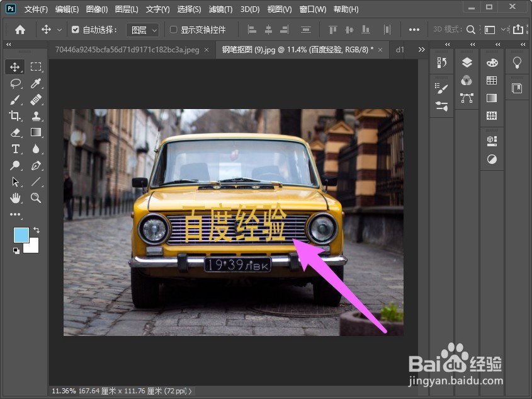The width and height of the screenshot is (532, 399).
Task: Click the search magnifier in options bar
Action: pyautogui.click(x=470, y=30)
